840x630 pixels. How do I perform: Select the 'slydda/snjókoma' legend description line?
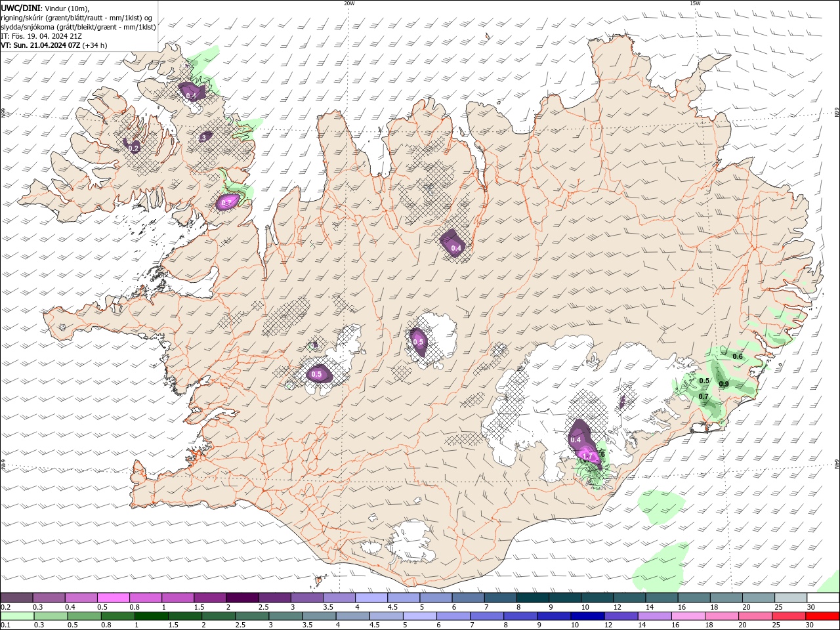pos(78,27)
